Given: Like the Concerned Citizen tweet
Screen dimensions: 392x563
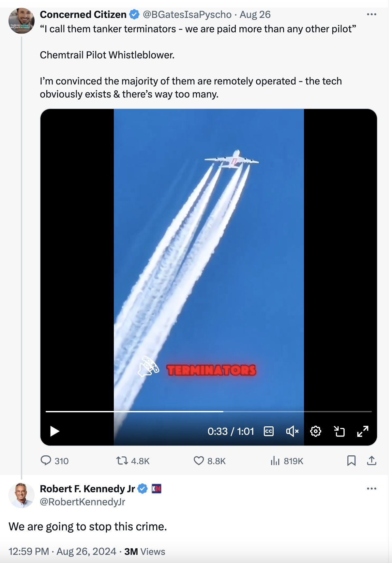Looking at the screenshot, I should pyautogui.click(x=199, y=461).
